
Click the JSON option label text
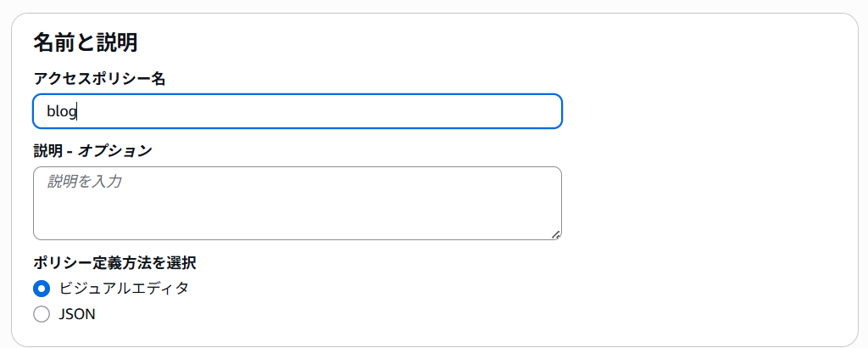coord(77,314)
